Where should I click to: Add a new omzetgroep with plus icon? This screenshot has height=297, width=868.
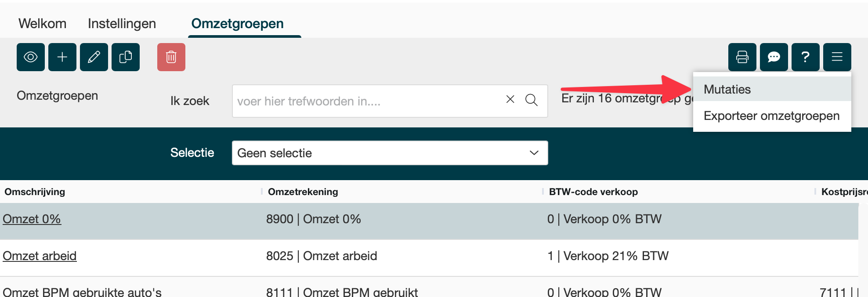coord(62,57)
